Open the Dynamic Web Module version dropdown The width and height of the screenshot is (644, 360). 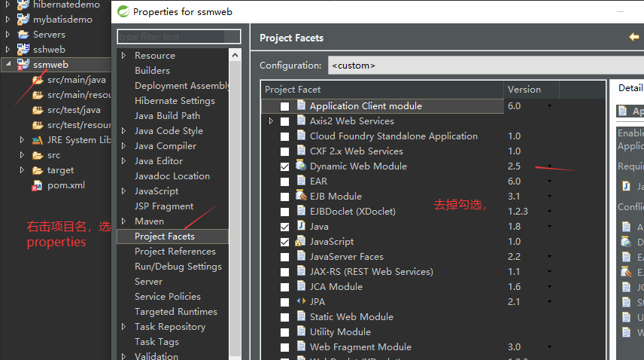(x=549, y=166)
